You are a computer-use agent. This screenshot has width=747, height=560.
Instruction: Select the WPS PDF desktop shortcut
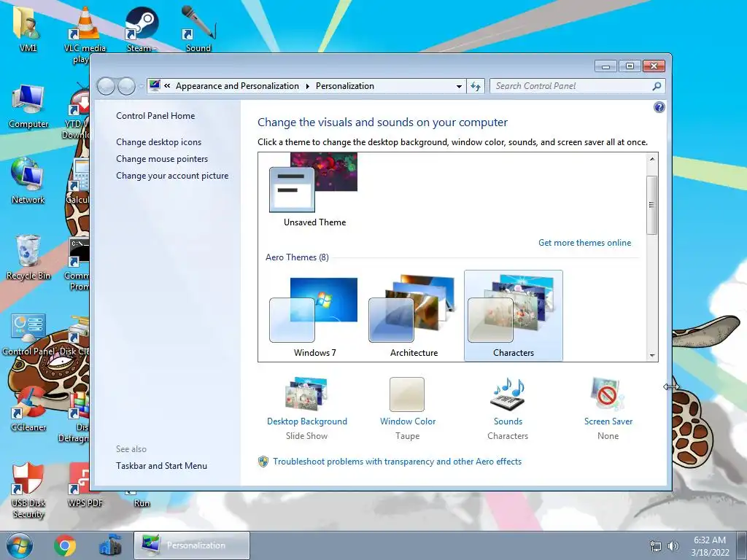[x=85, y=486]
